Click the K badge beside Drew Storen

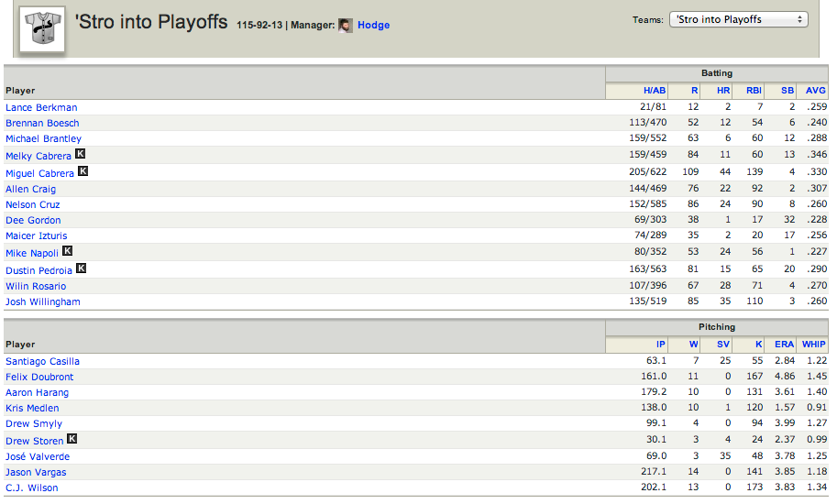72,439
